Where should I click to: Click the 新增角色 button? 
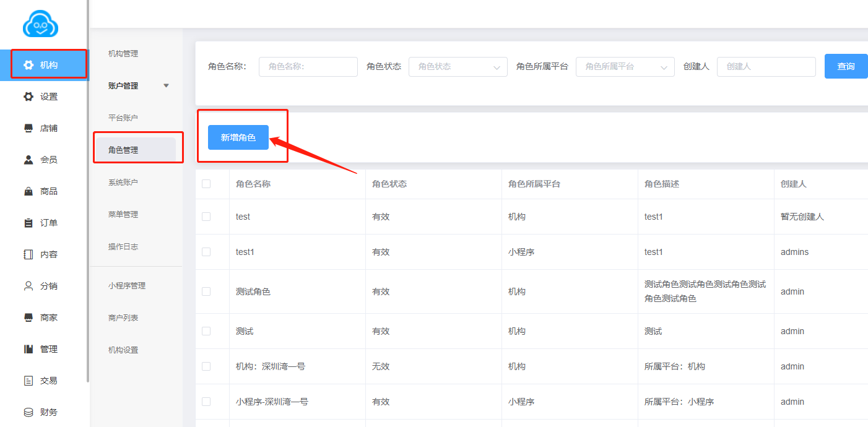(238, 137)
